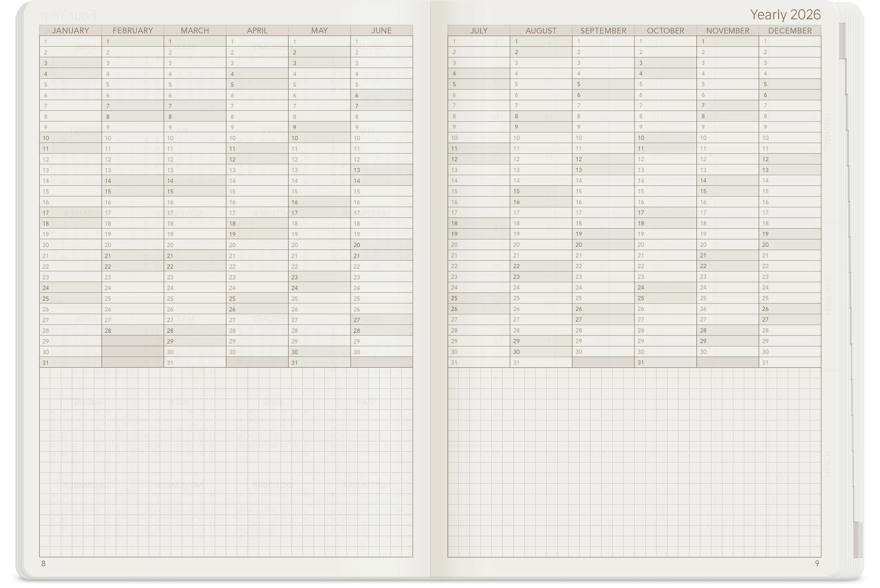Click day 15 in the AUGUST column
The height and width of the screenshot is (588, 880).
[541, 191]
